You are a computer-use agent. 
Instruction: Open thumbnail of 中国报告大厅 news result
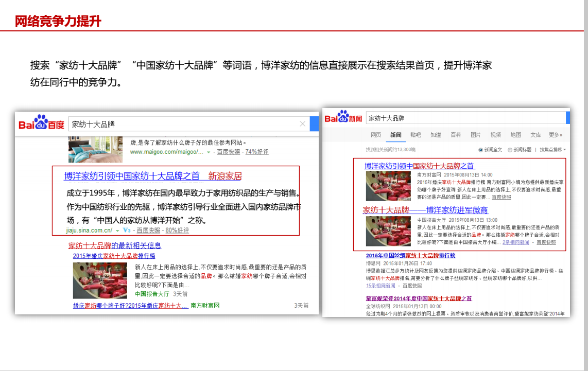pyautogui.click(x=388, y=231)
